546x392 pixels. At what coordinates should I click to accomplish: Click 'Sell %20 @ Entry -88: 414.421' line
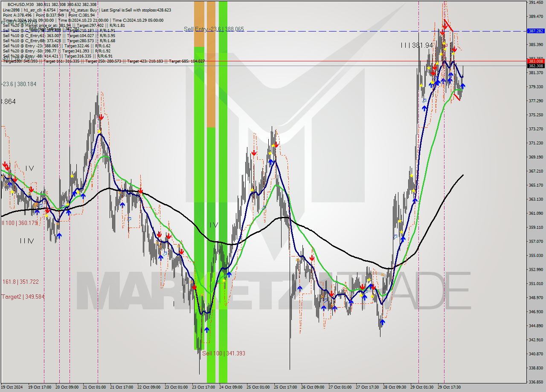click(58, 56)
